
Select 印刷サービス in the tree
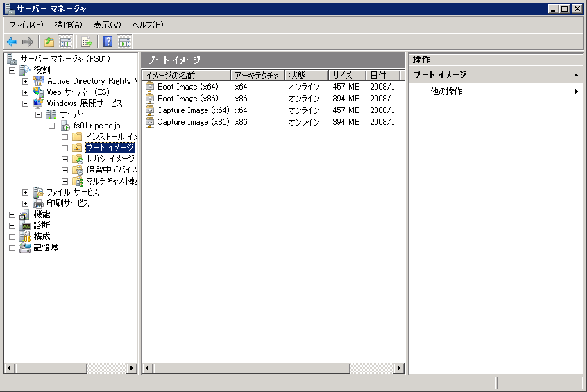point(67,203)
